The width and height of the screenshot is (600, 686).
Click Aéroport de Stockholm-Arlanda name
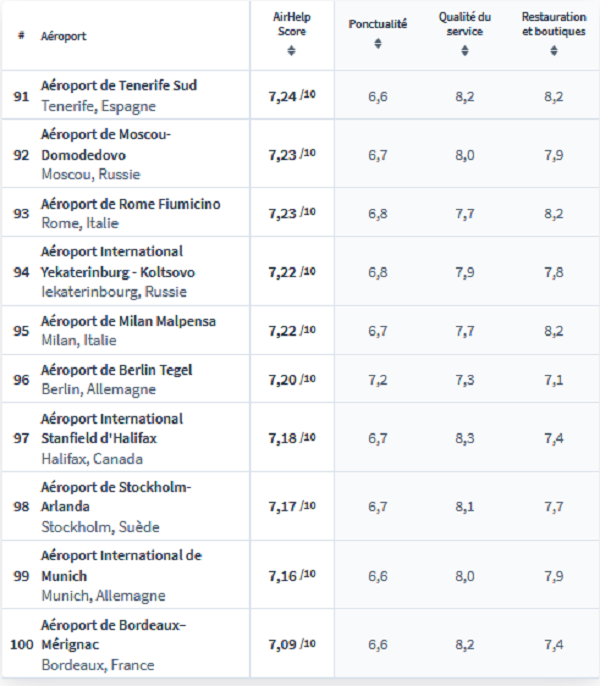point(115,497)
